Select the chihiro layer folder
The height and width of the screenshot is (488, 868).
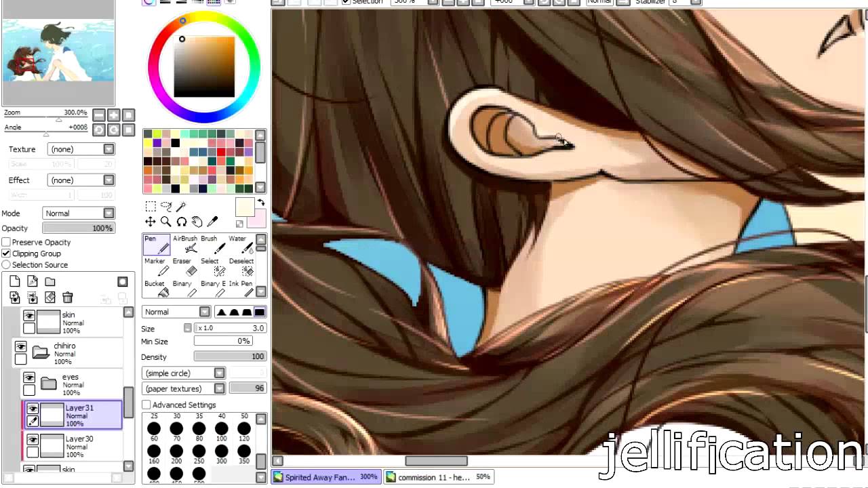[68, 353]
